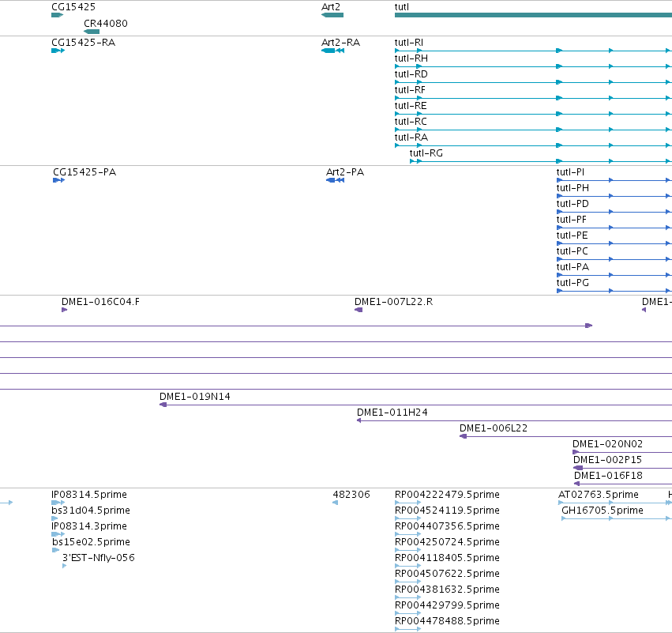Click the IP08314.3prime EST label
Screen dimensions: 672x633
pos(89,526)
